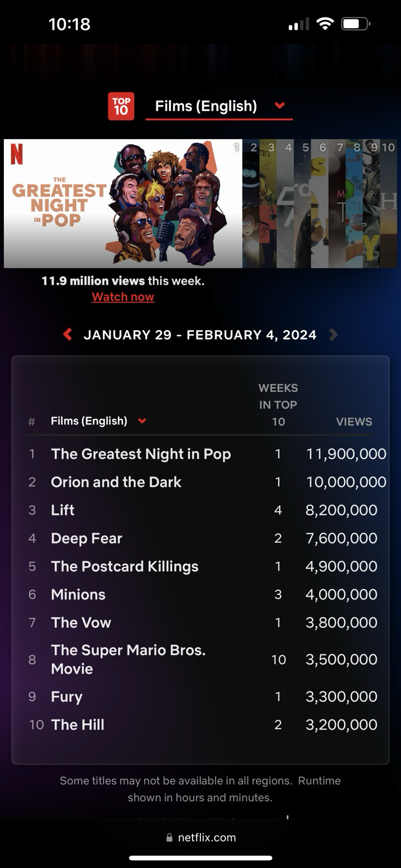Viewport: 401px width, 868px height.
Task: Select rank 2 poster strip in carousel
Action: (x=251, y=203)
